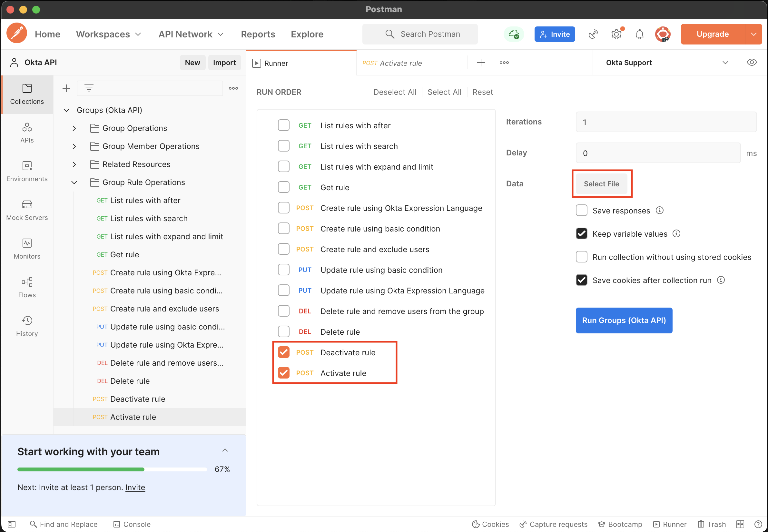Open APIs sidebar panel
Image resolution: width=768 pixels, height=532 pixels.
coord(27,133)
